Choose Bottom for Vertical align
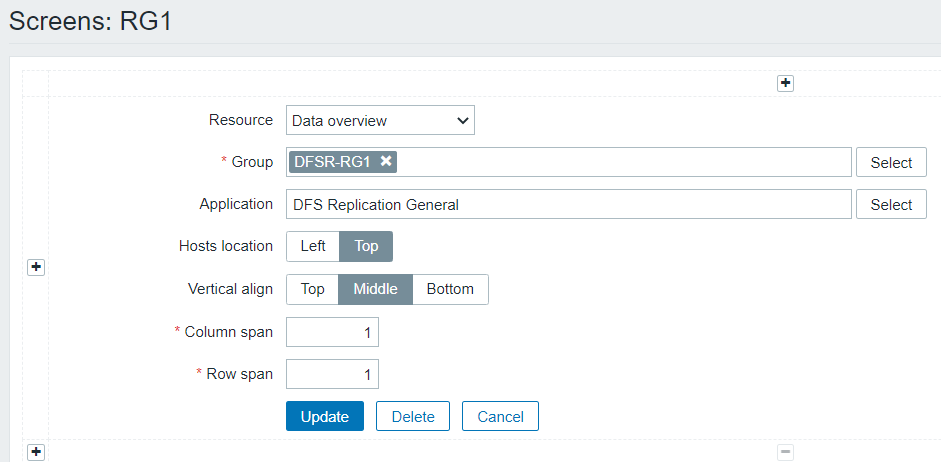Viewport: 941px width, 462px height. [x=450, y=289]
